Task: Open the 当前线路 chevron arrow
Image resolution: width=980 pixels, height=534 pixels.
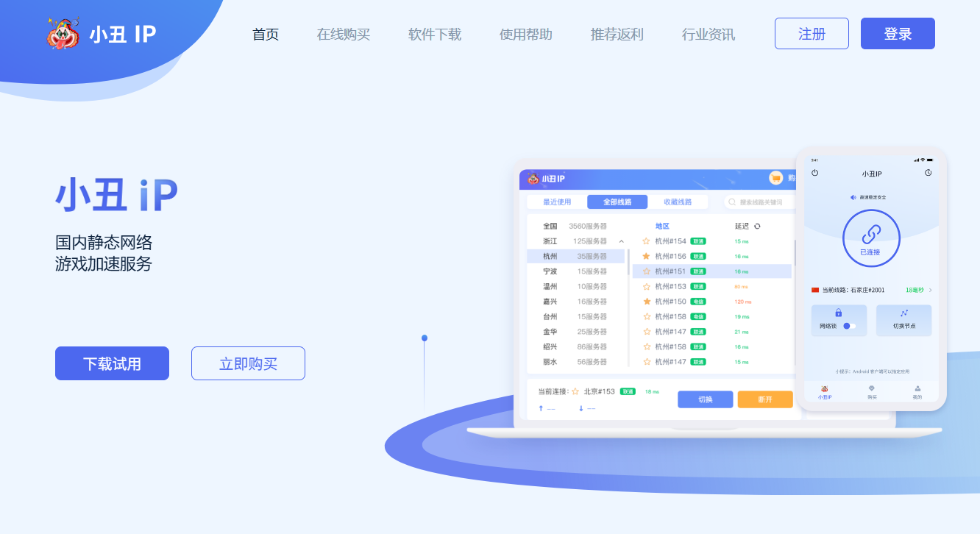Action: point(931,291)
